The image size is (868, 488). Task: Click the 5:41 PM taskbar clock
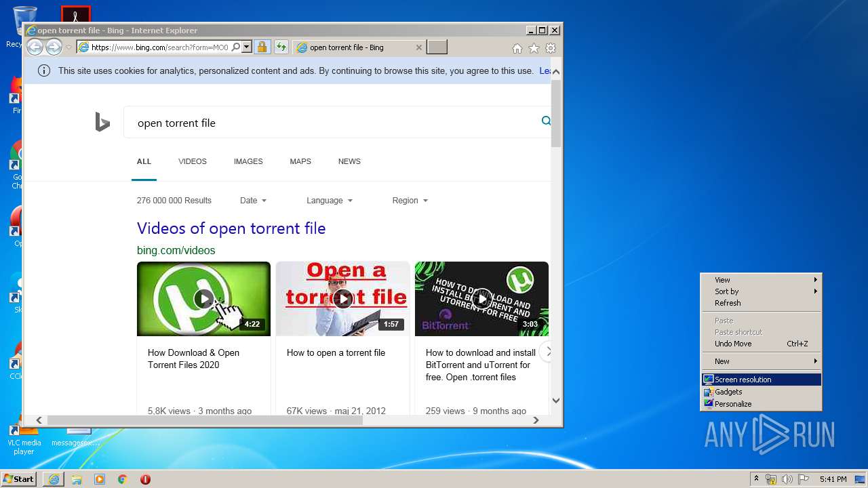pos(833,479)
